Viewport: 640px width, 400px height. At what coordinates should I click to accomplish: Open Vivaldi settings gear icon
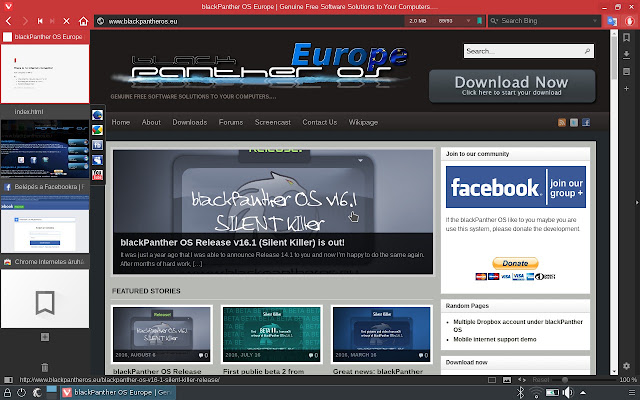pyautogui.click(x=627, y=366)
